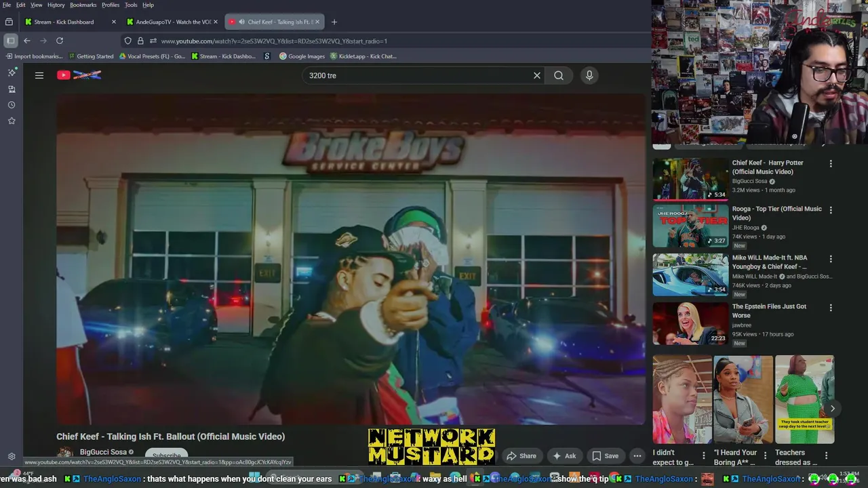Open a new tab with plus button

pos(334,22)
